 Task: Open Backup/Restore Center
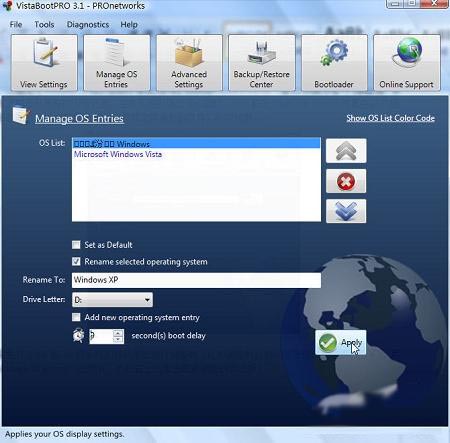coord(262,63)
